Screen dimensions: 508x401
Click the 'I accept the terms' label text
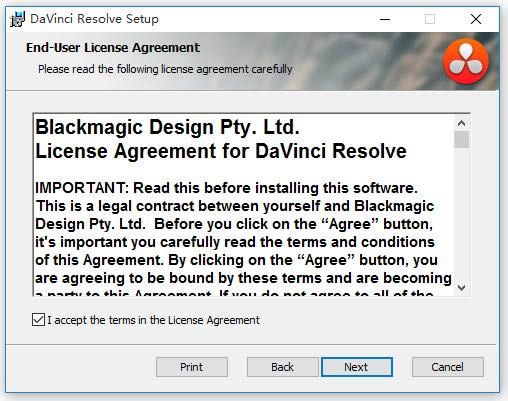153,320
